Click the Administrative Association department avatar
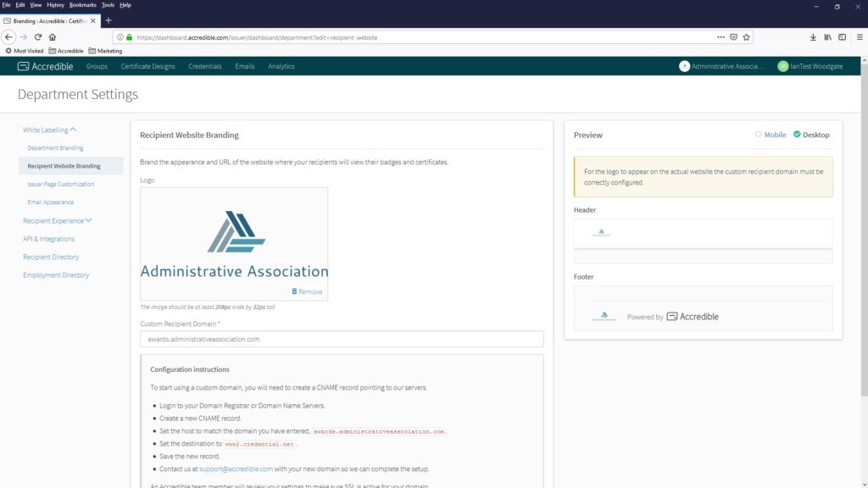This screenshot has height=488, width=868. coord(684,66)
